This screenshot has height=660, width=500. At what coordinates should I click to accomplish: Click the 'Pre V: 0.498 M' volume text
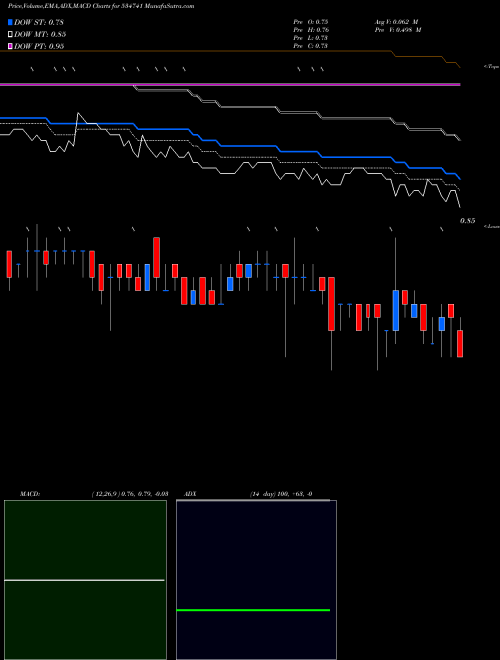click(x=398, y=30)
